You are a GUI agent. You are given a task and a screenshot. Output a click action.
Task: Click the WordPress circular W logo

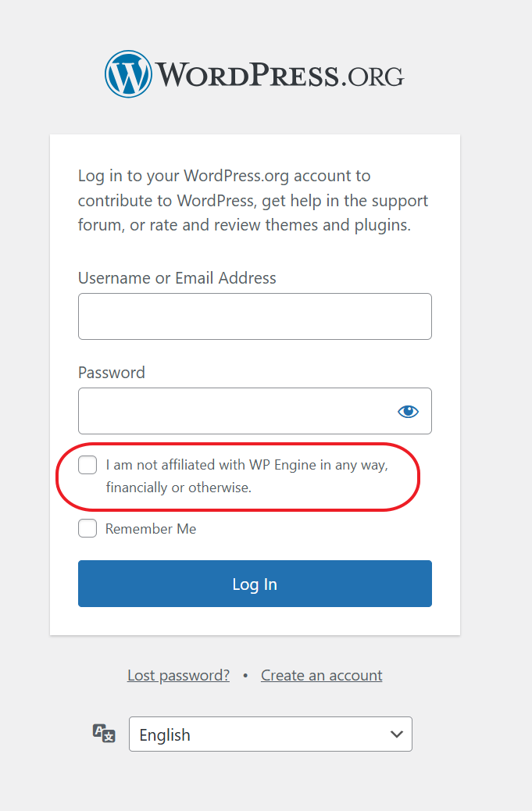point(128,74)
